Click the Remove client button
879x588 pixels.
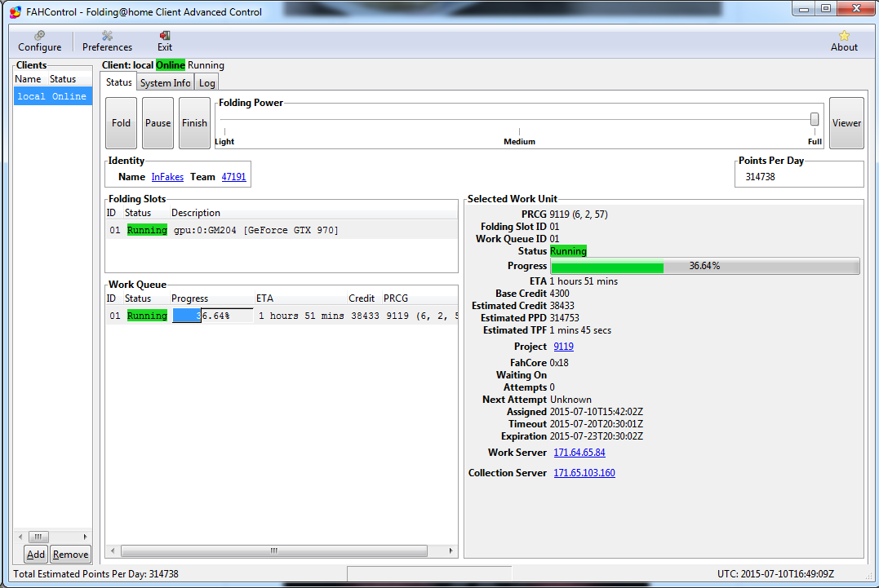pyautogui.click(x=70, y=555)
